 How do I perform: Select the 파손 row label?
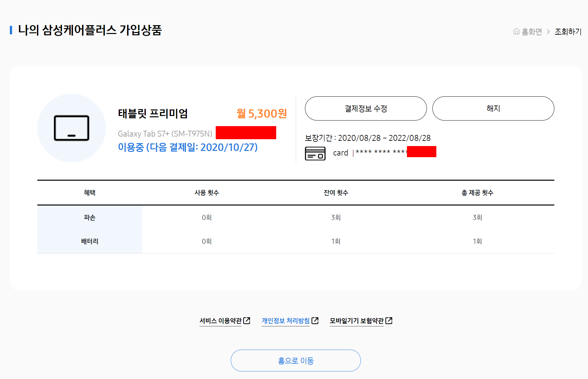[90, 218]
